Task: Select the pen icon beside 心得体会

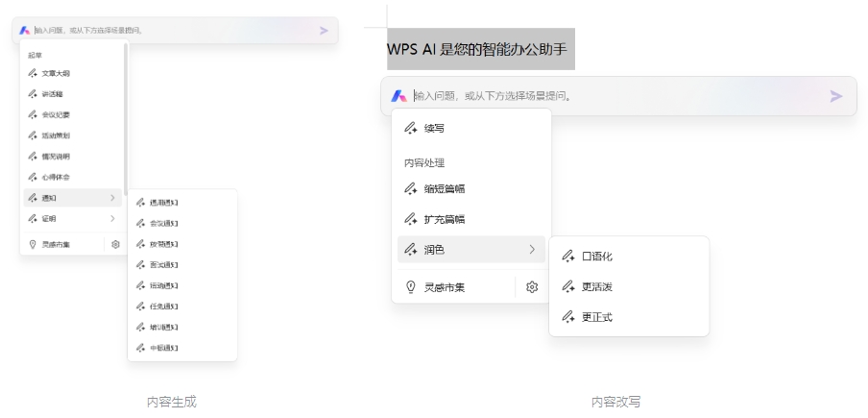Action: 33,177
